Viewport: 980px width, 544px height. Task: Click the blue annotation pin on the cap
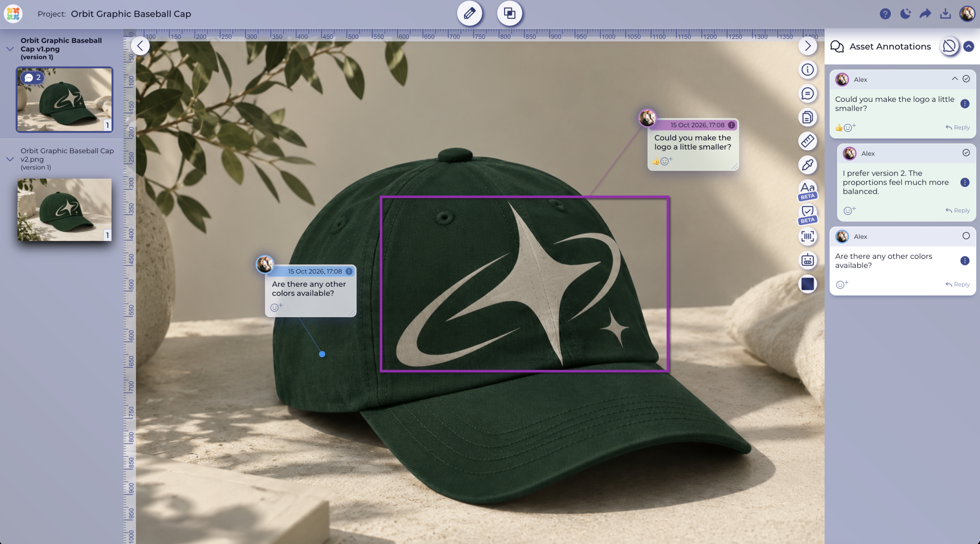tap(322, 354)
